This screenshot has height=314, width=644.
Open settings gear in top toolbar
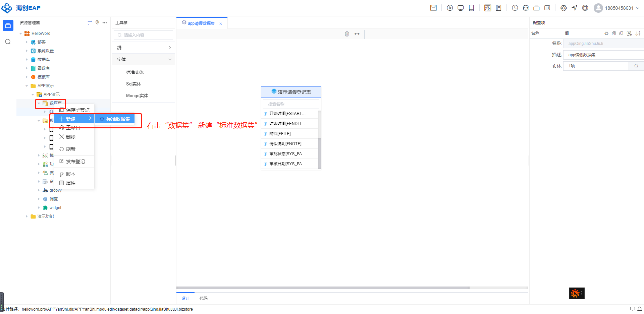[x=563, y=8]
